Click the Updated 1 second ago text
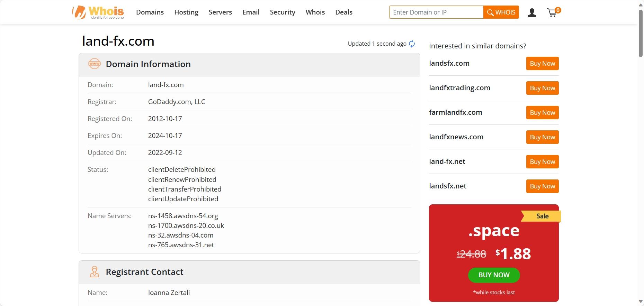Screen dimensions: 644x306 [377, 44]
